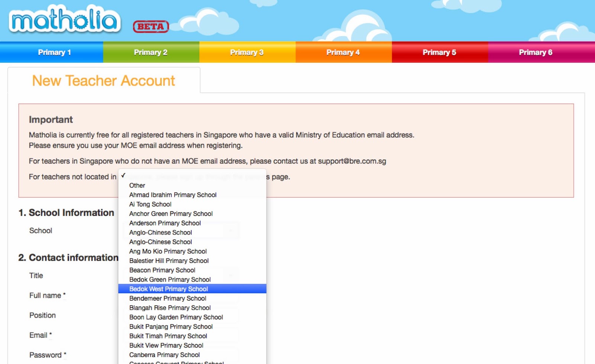Image resolution: width=595 pixels, height=364 pixels.
Task: Switch to the Primary 2 tab
Action: [x=150, y=52]
